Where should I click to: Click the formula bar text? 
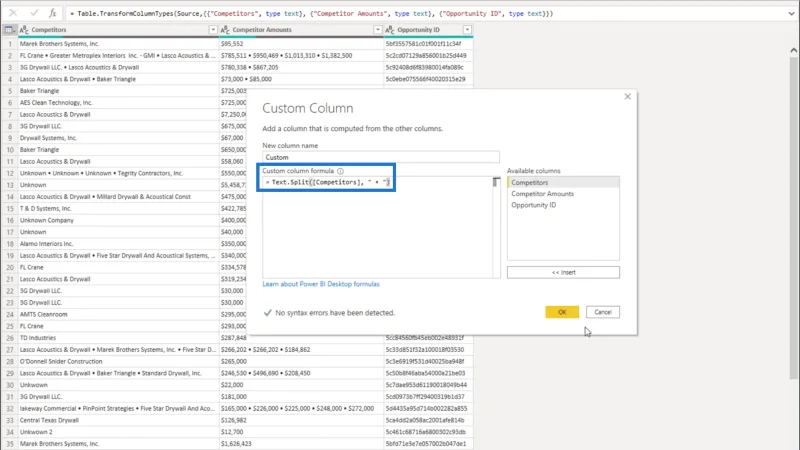coord(314,14)
